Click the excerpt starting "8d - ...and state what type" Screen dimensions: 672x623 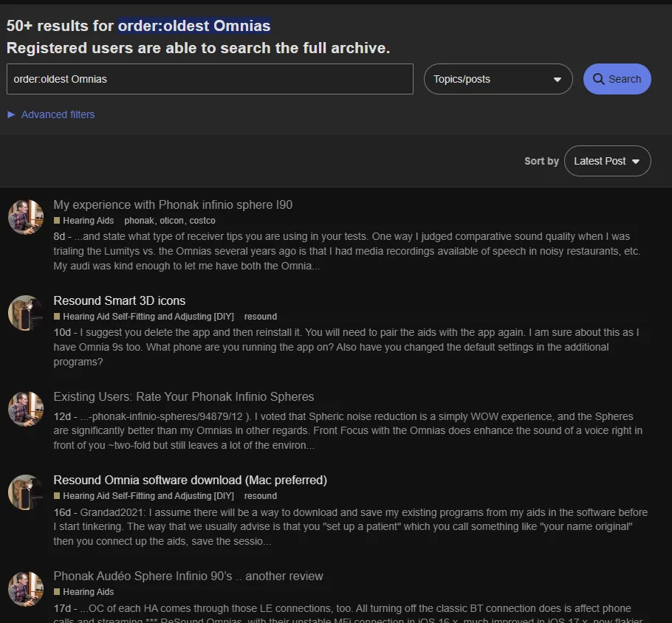coord(347,251)
